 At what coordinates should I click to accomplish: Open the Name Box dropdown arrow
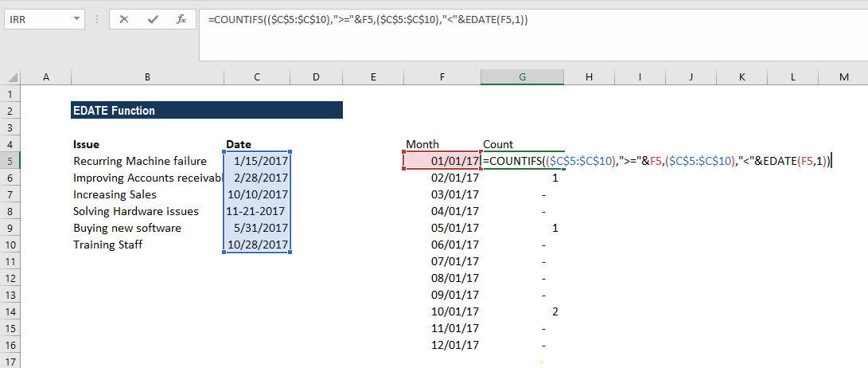76,19
